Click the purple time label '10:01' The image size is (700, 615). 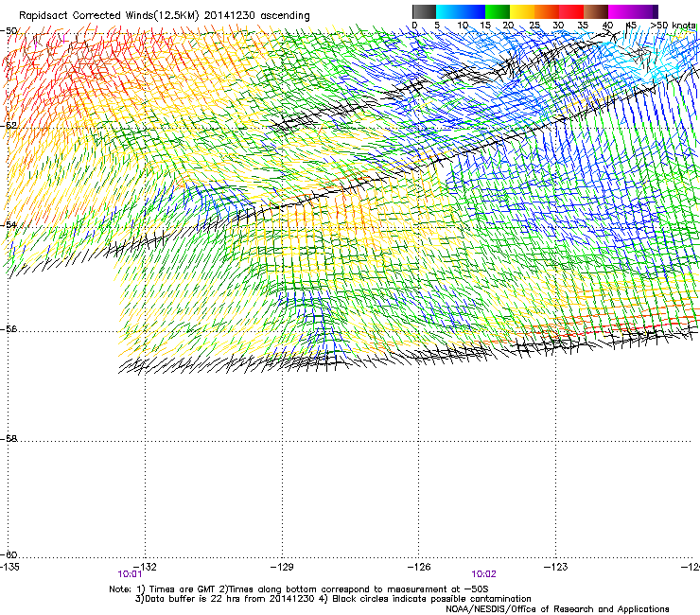click(x=130, y=574)
